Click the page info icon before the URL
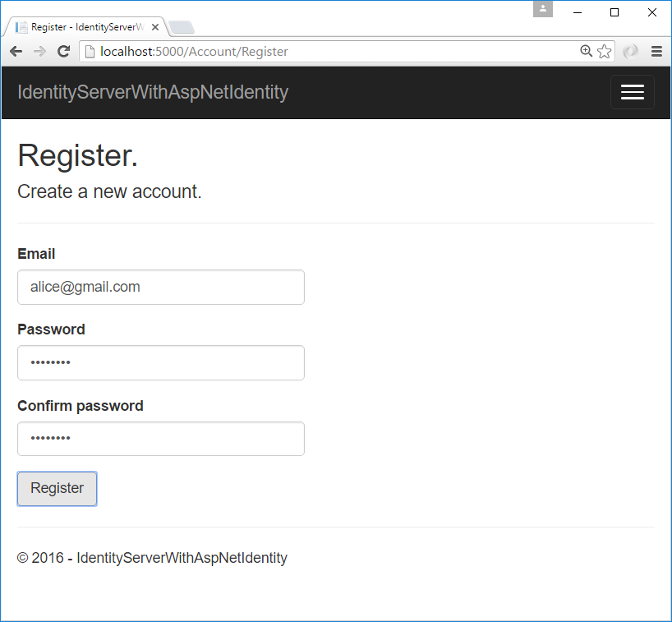 [90, 52]
